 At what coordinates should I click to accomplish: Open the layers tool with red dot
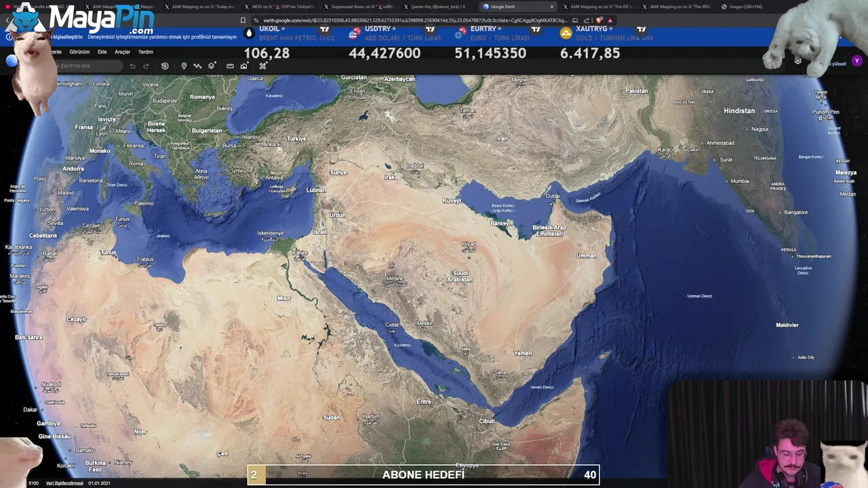pos(212,66)
